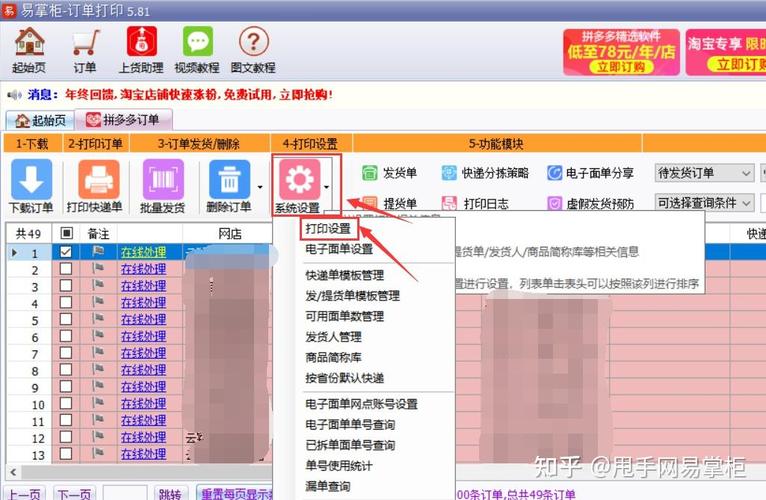Click the flag icon in row 9
The image size is (766, 500).
98,386
